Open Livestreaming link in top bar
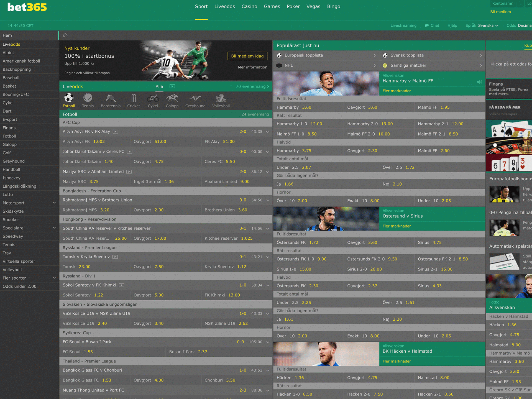 tap(403, 25)
